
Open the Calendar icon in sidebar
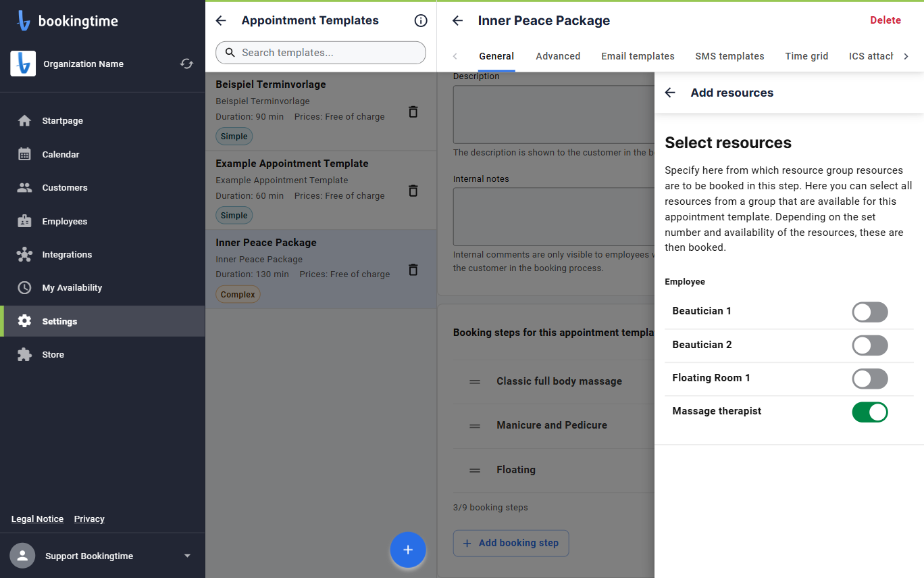coord(25,154)
